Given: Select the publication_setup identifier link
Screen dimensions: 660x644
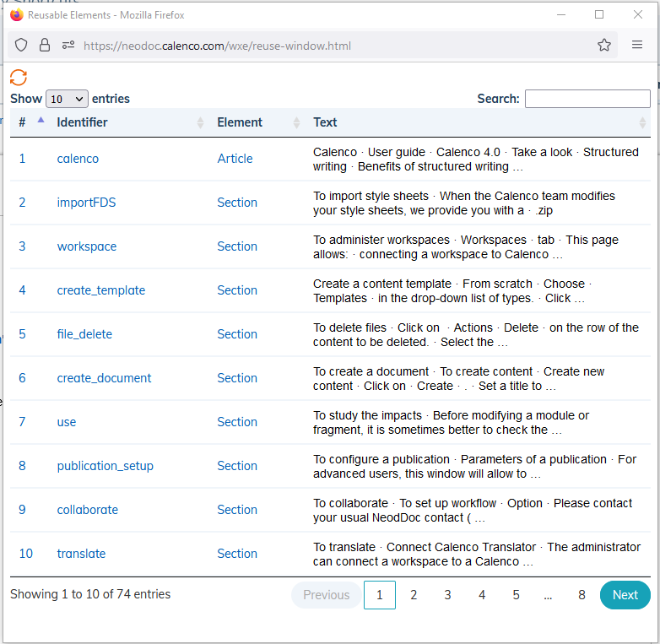Looking at the screenshot, I should (x=105, y=466).
